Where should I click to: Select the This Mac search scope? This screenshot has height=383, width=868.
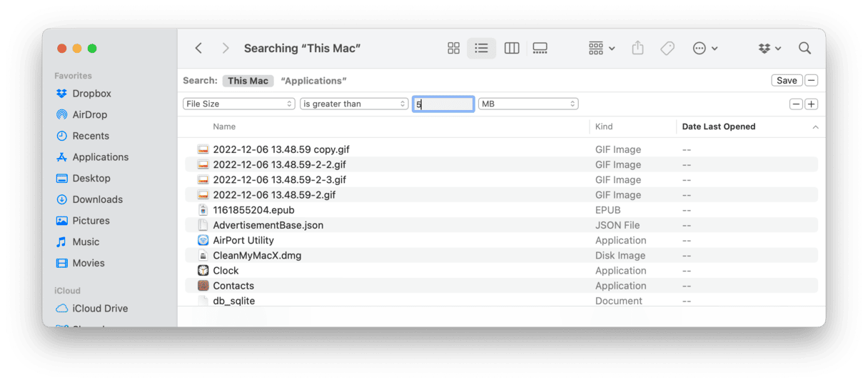248,81
